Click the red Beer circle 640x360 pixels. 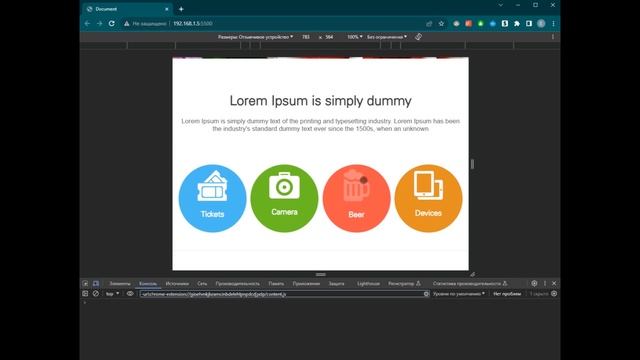pos(356,198)
